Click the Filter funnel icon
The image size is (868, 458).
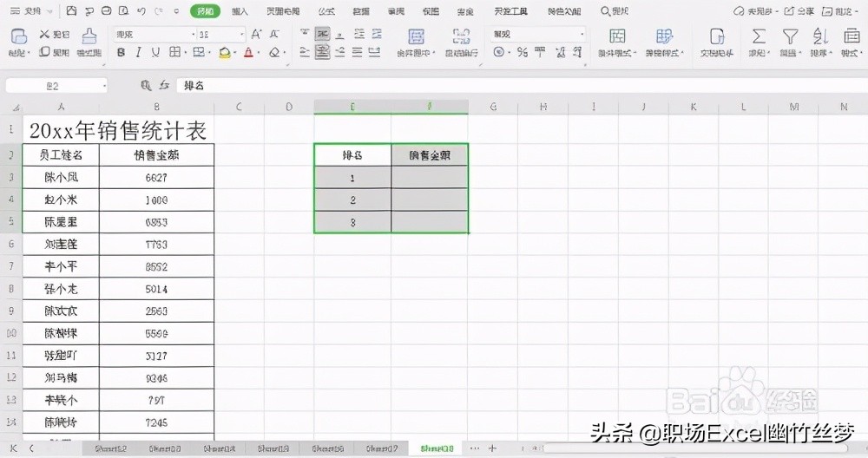tap(790, 36)
